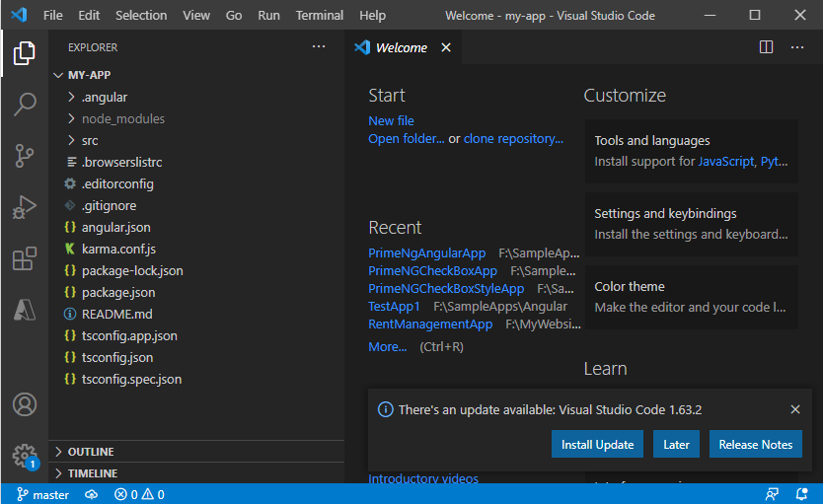Open editor more actions ellipsis
823x504 pixels.
coord(797,47)
